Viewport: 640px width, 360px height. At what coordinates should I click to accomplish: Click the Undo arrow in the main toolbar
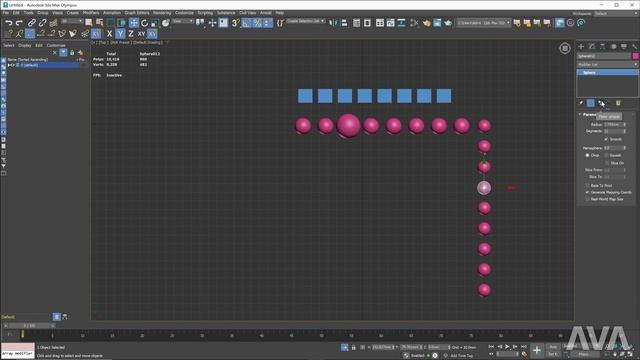[9, 23]
